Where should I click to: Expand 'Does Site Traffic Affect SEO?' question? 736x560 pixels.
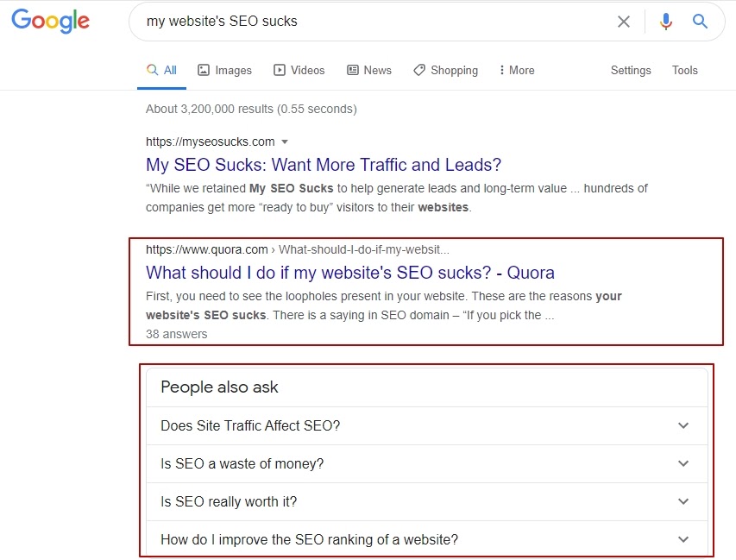click(x=427, y=425)
